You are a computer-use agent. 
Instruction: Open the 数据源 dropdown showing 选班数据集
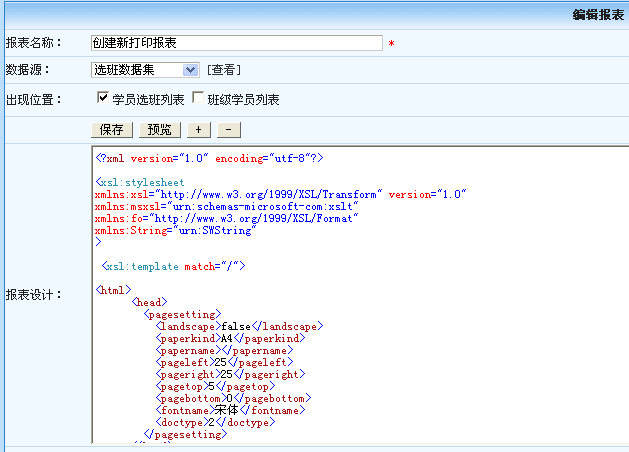[145, 70]
